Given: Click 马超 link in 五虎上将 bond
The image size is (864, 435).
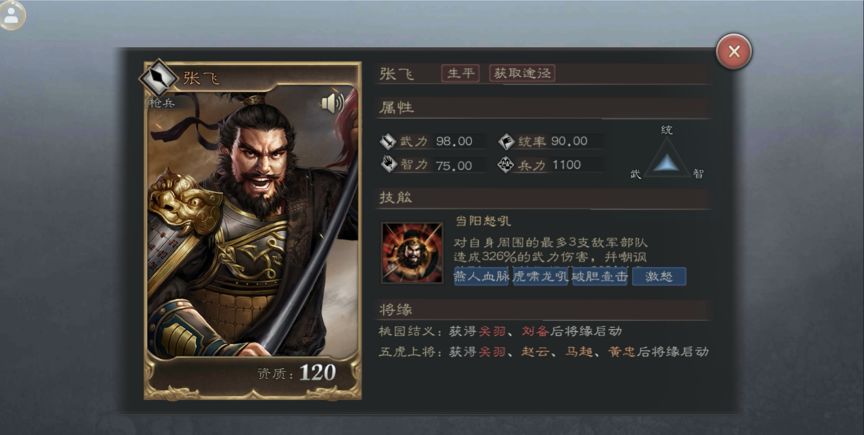Looking at the screenshot, I should (579, 352).
